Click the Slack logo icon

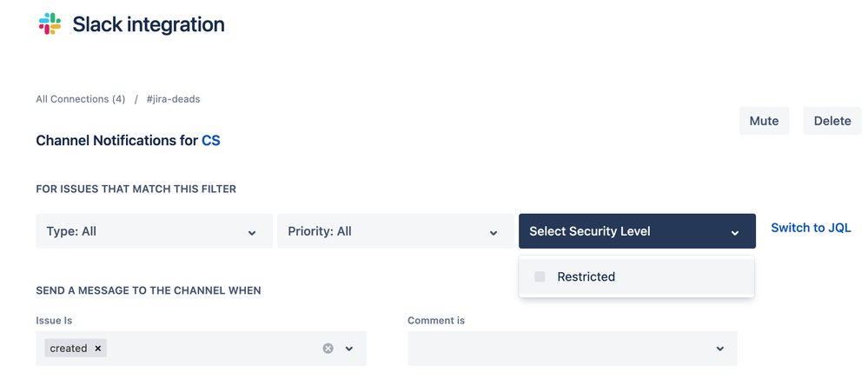click(x=50, y=23)
